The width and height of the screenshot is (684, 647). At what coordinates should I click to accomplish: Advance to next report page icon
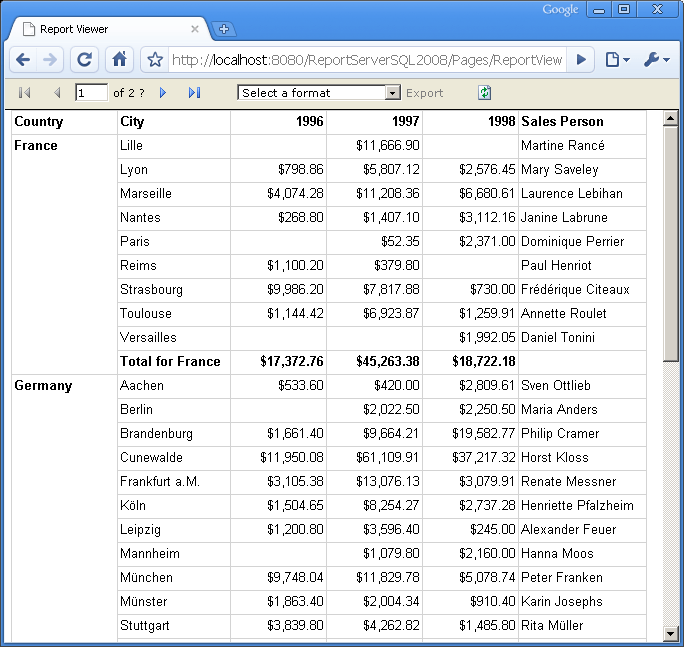click(x=163, y=92)
